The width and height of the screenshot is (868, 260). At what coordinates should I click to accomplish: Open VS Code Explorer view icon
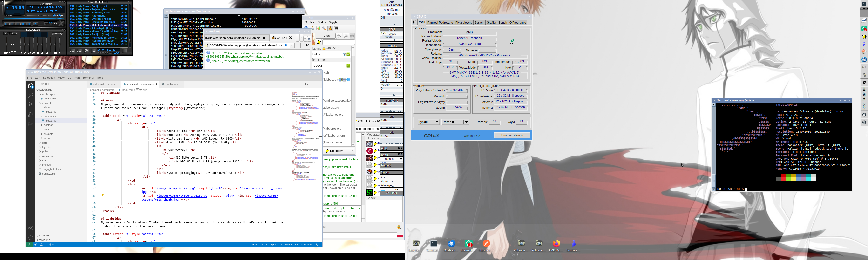click(x=31, y=86)
